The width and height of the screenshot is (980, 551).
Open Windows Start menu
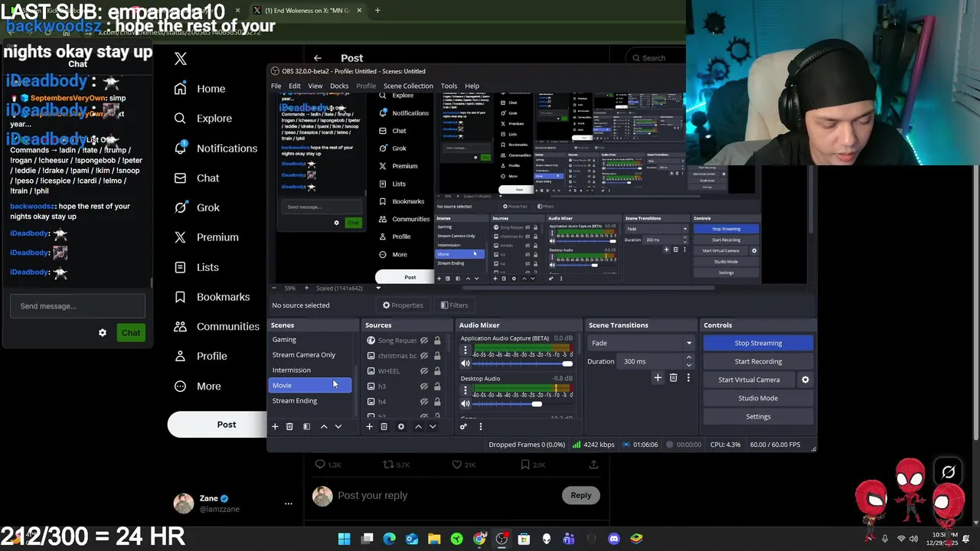click(345, 539)
